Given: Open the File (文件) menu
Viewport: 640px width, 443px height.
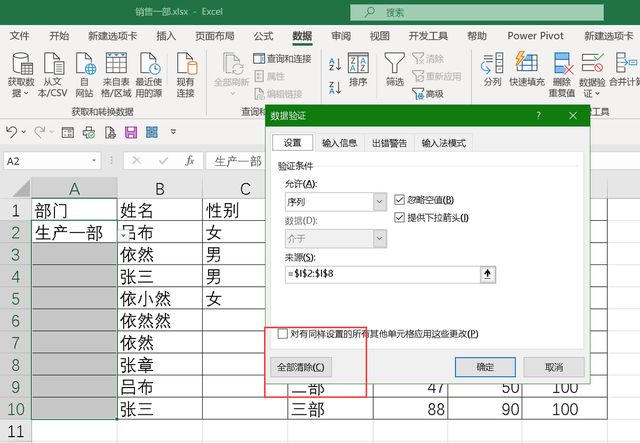Looking at the screenshot, I should pyautogui.click(x=19, y=36).
